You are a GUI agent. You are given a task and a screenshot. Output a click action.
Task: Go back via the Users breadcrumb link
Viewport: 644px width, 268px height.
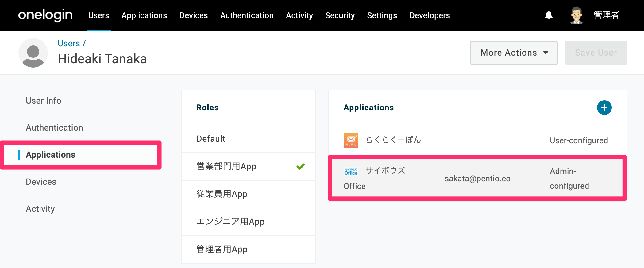[x=69, y=44]
